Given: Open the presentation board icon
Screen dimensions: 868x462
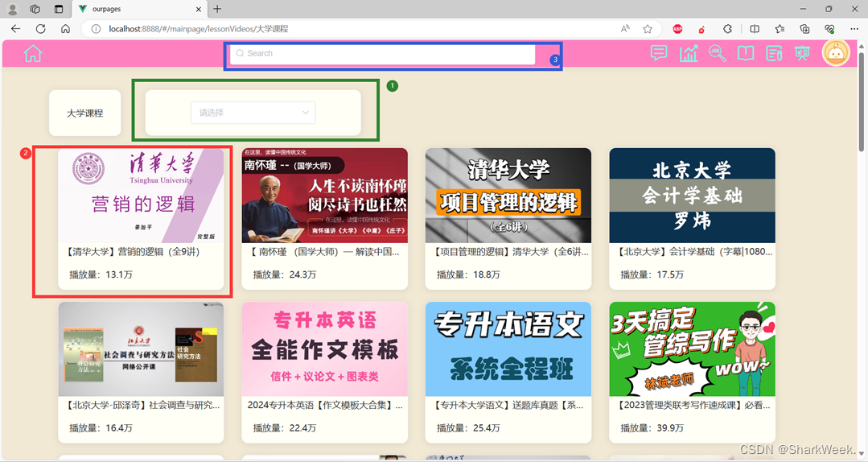Looking at the screenshot, I should [802, 53].
